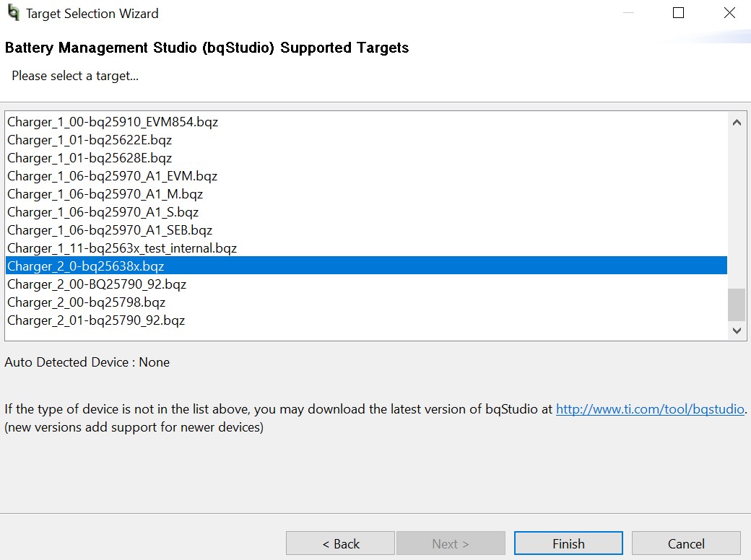Open the ti.com/tool/bqstudio download link
751x560 pixels.
(x=650, y=409)
